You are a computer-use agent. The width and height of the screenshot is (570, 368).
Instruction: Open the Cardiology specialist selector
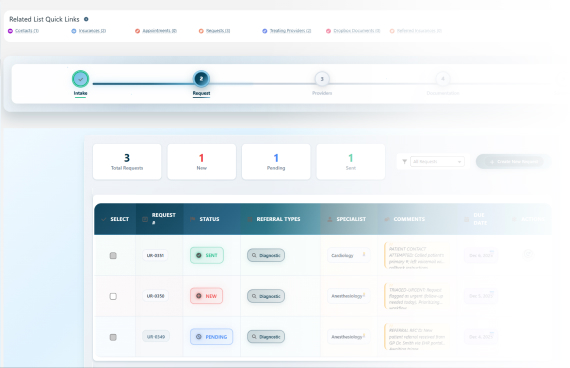(348, 255)
